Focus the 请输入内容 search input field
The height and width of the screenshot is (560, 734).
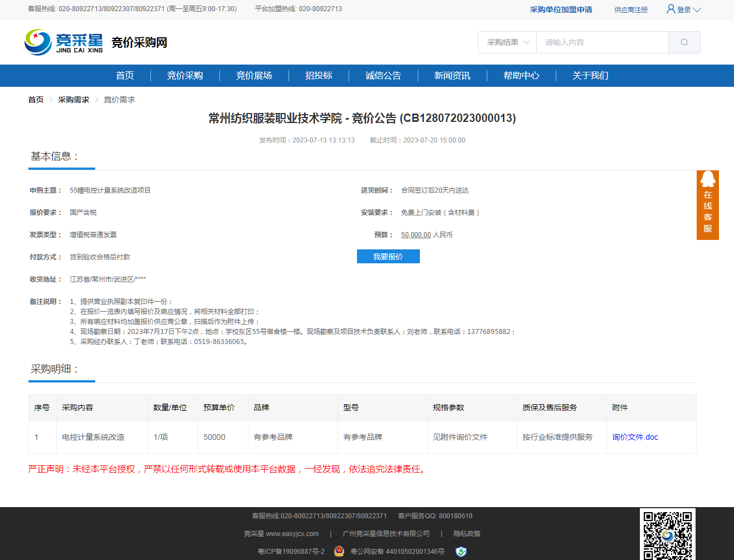pyautogui.click(x=601, y=42)
